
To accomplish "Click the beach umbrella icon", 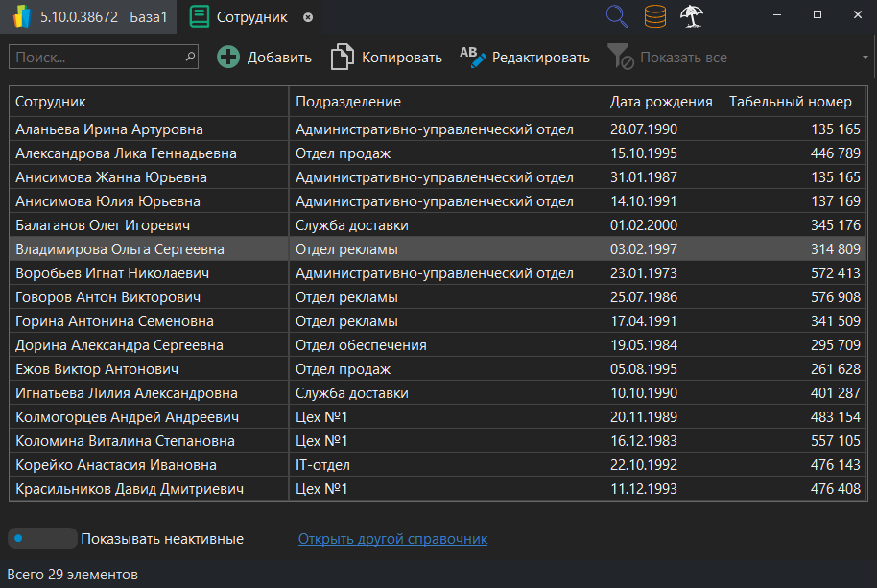I will click(x=691, y=16).
